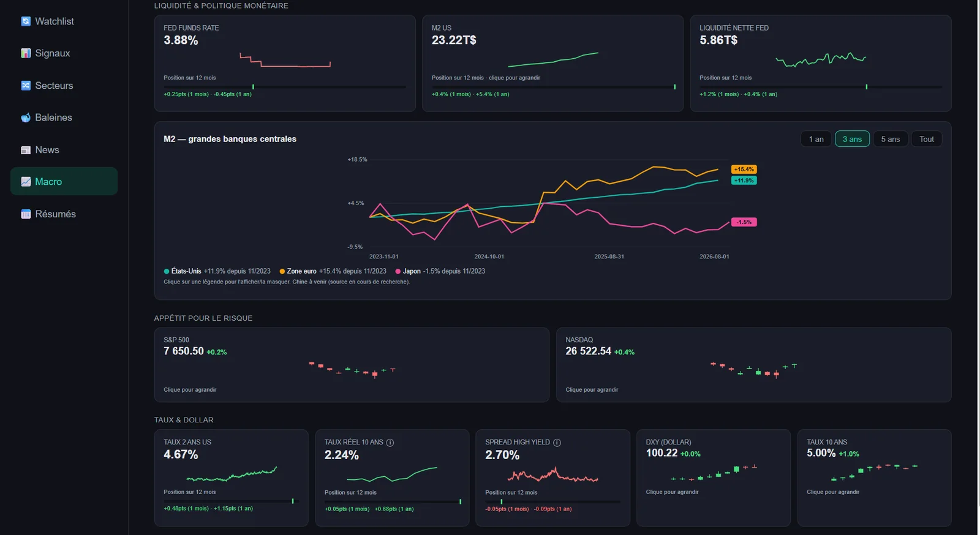Click the 'Clique pour agrandir' under Nasdaq
Viewport: 980px width, 535px height.
point(592,390)
